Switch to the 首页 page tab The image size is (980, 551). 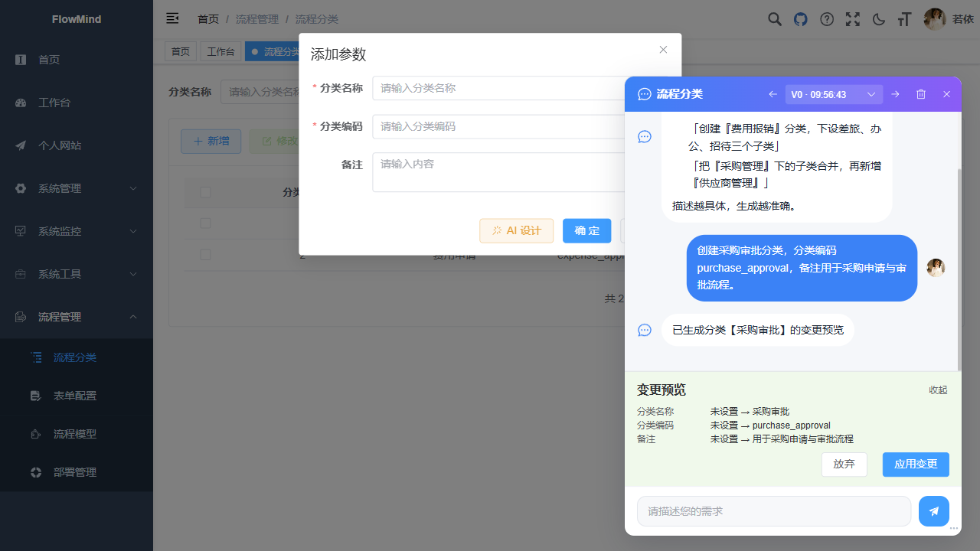tap(180, 51)
